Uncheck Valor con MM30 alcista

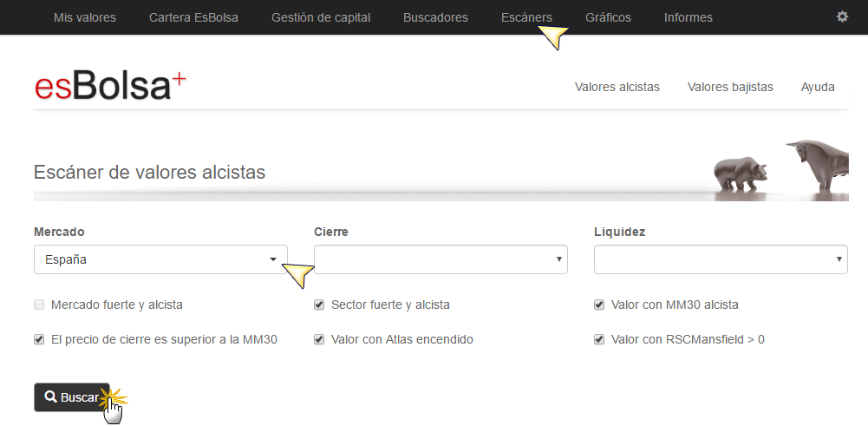(x=599, y=305)
